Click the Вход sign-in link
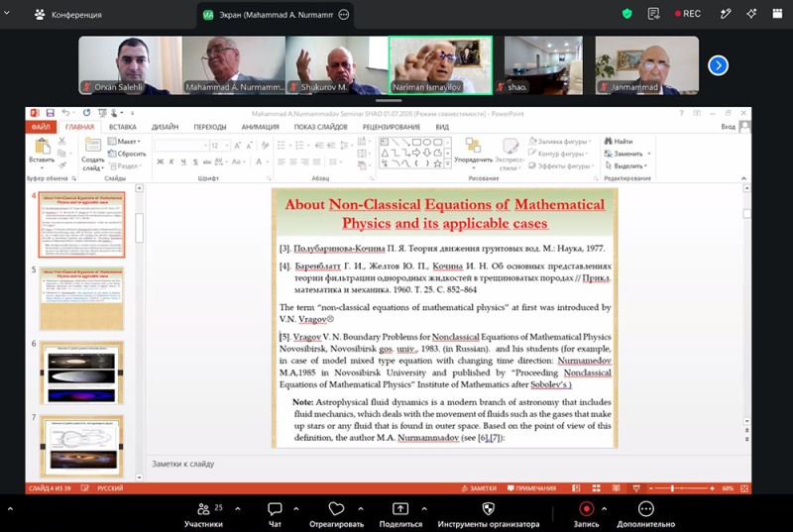This screenshot has width=793, height=532. pyautogui.click(x=728, y=127)
